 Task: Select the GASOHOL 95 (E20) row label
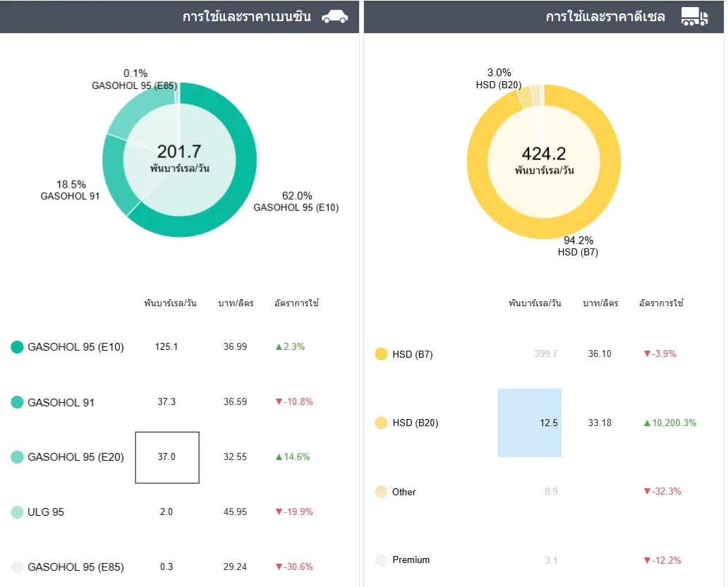75,457
